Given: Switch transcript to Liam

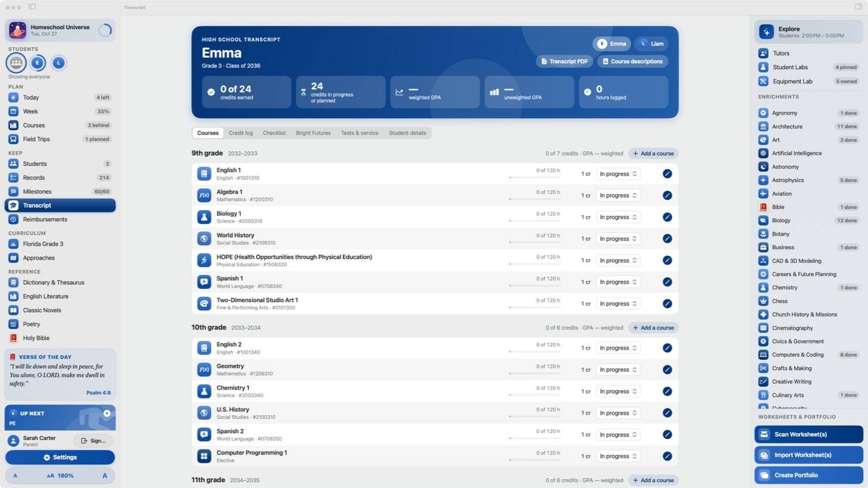Looking at the screenshot, I should (x=651, y=43).
